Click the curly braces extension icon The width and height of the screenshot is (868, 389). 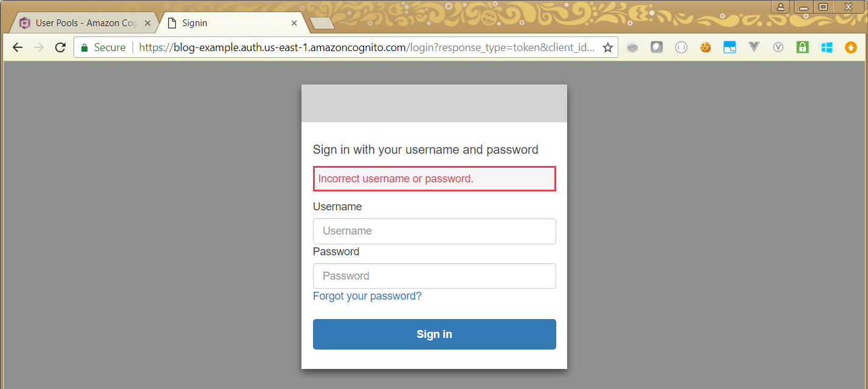click(681, 47)
